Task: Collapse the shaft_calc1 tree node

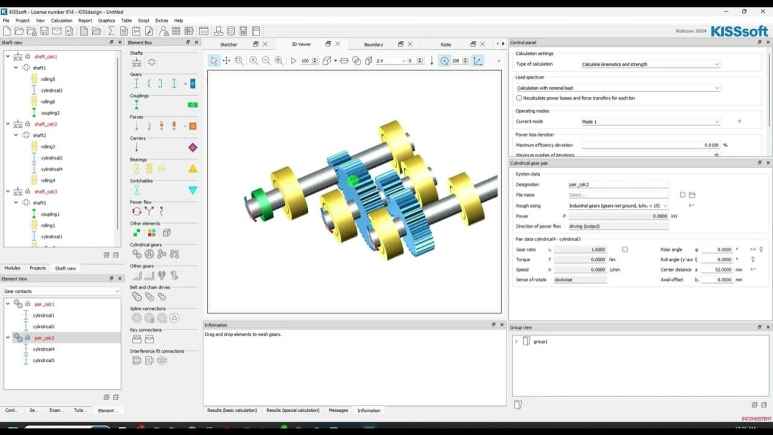Action: (x=8, y=57)
